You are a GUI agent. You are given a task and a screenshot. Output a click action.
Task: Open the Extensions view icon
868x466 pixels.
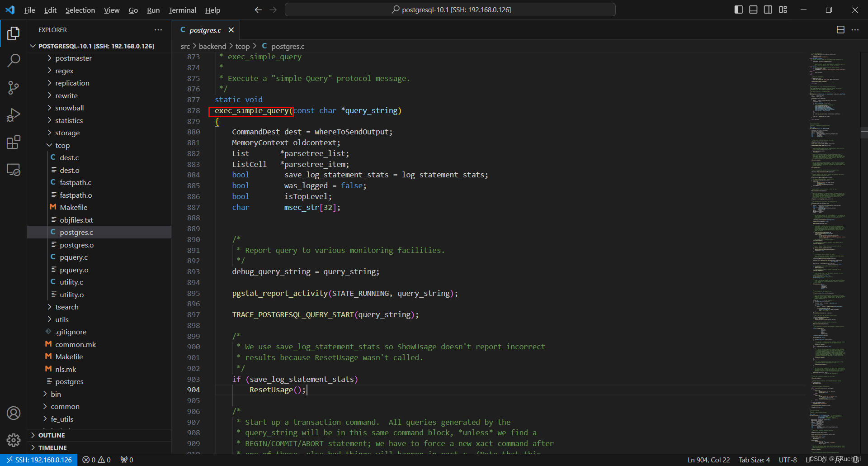(14, 143)
